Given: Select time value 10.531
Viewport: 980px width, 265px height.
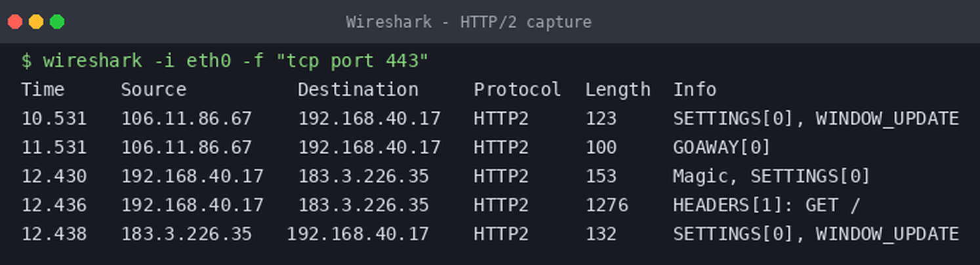Looking at the screenshot, I should 54,119.
